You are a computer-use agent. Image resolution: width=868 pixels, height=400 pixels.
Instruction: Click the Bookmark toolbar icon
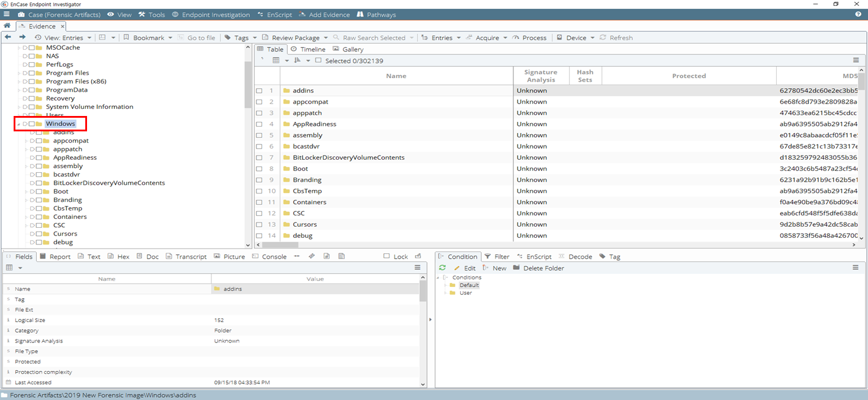coord(126,37)
